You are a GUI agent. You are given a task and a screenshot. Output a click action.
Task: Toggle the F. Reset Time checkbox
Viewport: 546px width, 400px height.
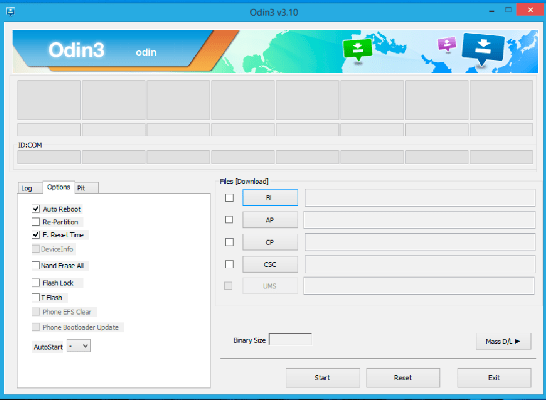36,235
